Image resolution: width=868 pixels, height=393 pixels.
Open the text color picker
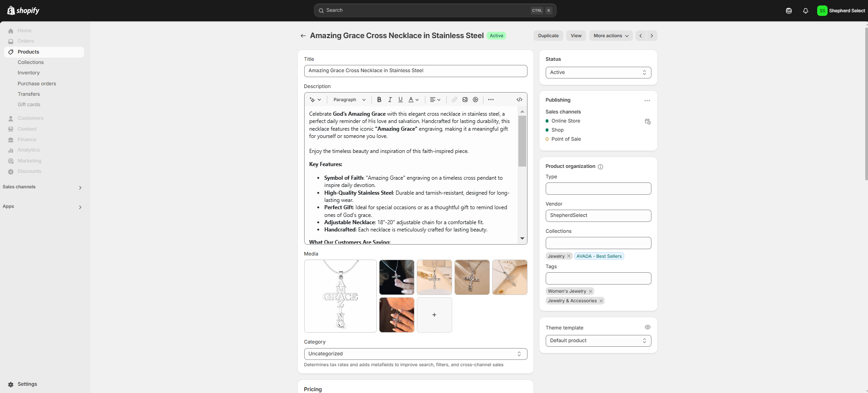tap(414, 100)
